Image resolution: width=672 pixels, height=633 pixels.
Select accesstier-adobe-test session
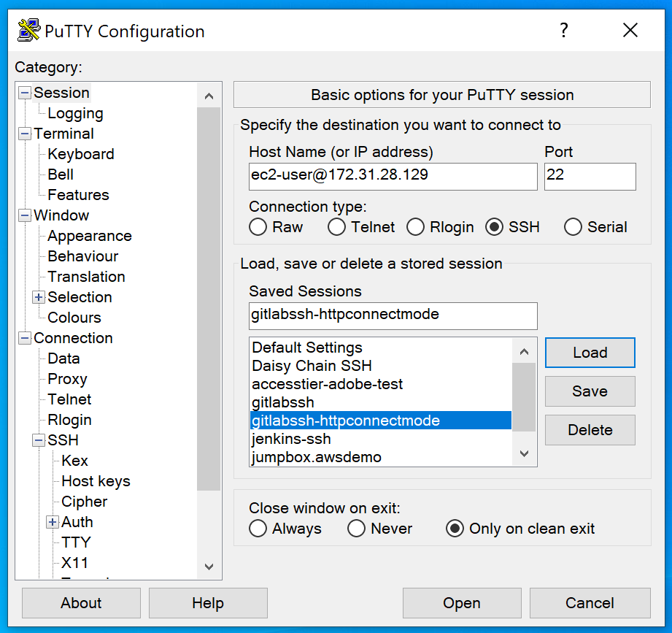click(x=381, y=384)
